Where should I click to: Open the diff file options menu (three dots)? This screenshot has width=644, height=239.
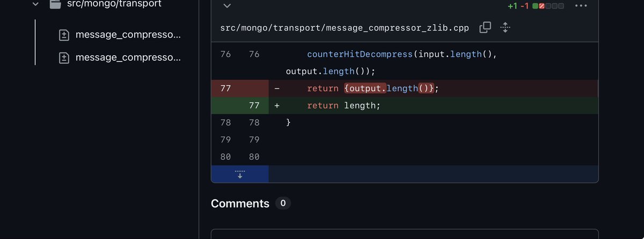click(581, 6)
